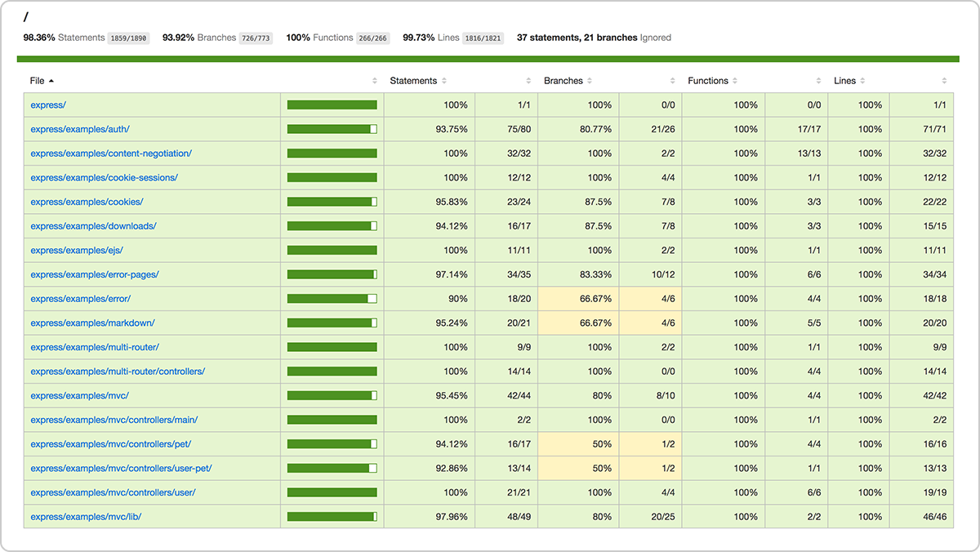Open the express/examples/auth/ directory
The height and width of the screenshot is (552, 980).
coord(81,129)
